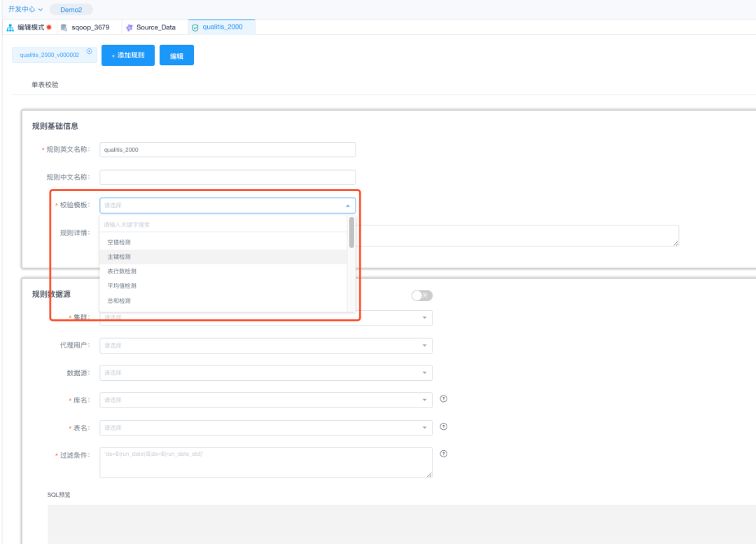Open the 开发中心 menu

[x=25, y=9]
